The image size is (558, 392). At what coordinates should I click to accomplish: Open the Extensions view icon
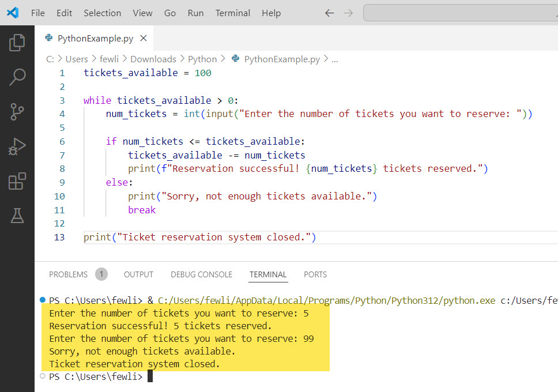point(17,181)
